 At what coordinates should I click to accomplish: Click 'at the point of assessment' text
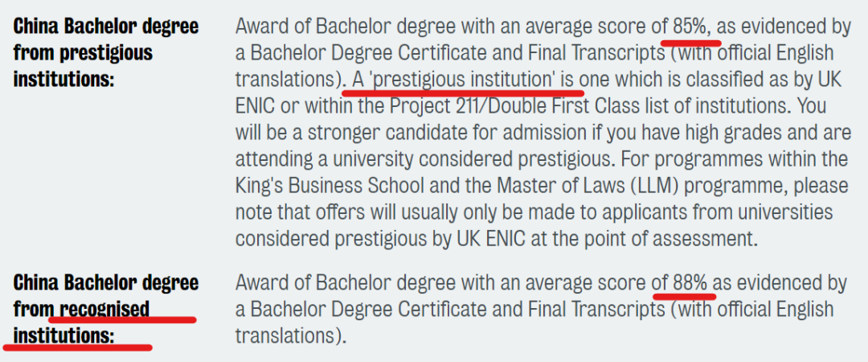tap(661, 238)
